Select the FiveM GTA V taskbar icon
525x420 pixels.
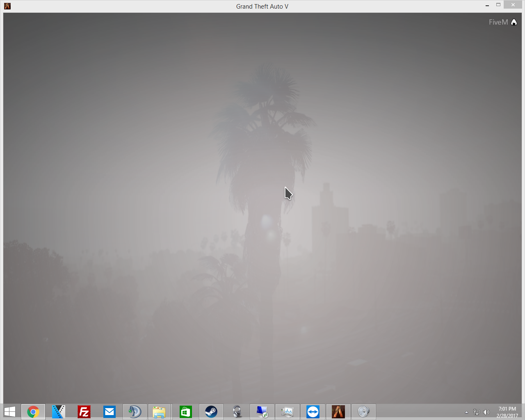click(x=338, y=411)
